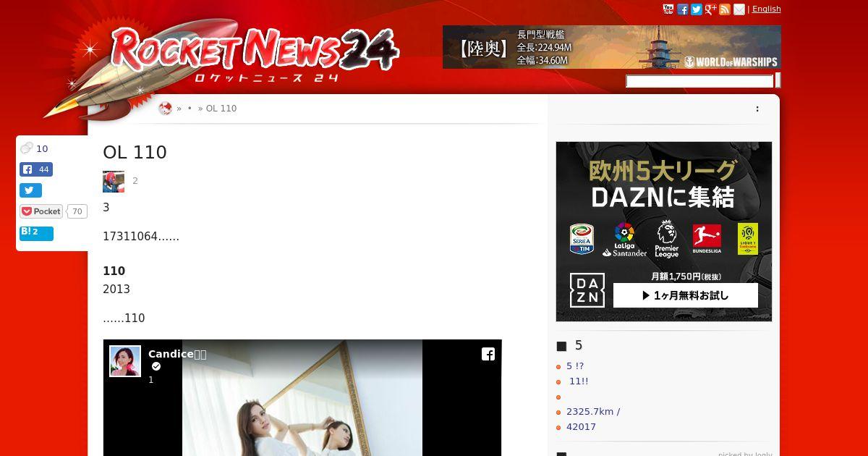The width and height of the screenshot is (868, 456).
Task: Open the Facebook icon in header
Action: (x=682, y=9)
